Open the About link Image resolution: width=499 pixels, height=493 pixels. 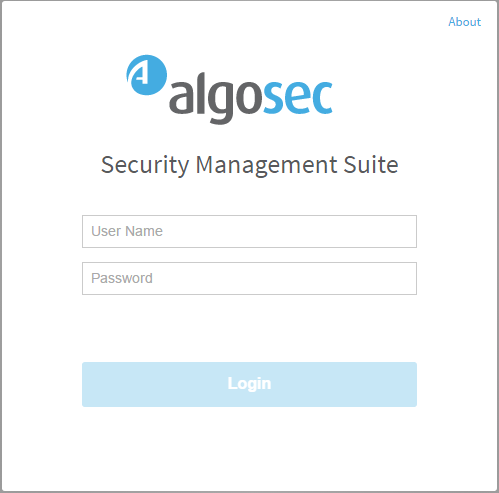point(464,22)
